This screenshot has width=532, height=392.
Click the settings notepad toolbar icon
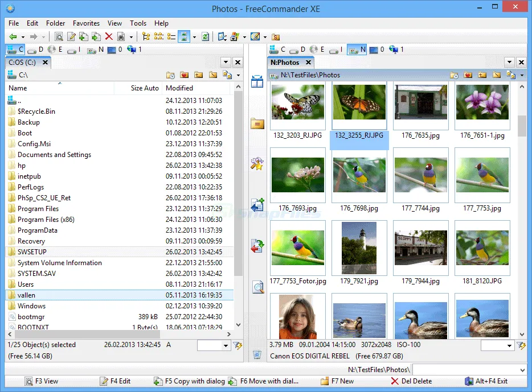click(255, 36)
